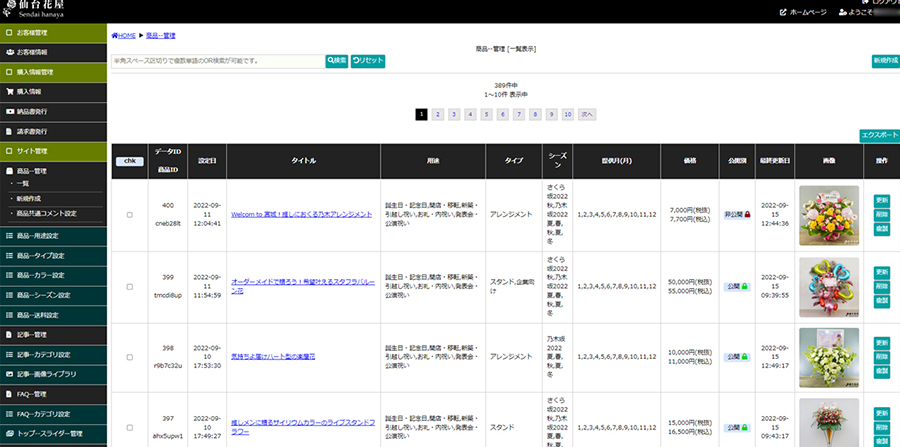This screenshot has width=900, height=447.
Task: Click the リセット reset button
Action: tap(368, 61)
